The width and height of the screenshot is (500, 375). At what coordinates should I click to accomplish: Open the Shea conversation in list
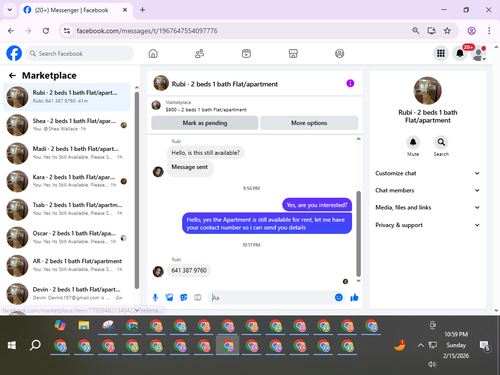point(67,125)
